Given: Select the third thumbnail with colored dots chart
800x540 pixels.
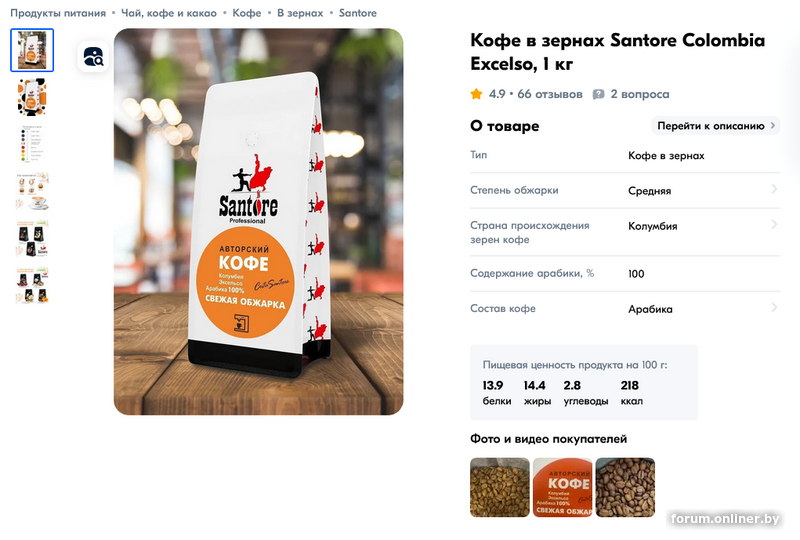Looking at the screenshot, I should [32, 144].
